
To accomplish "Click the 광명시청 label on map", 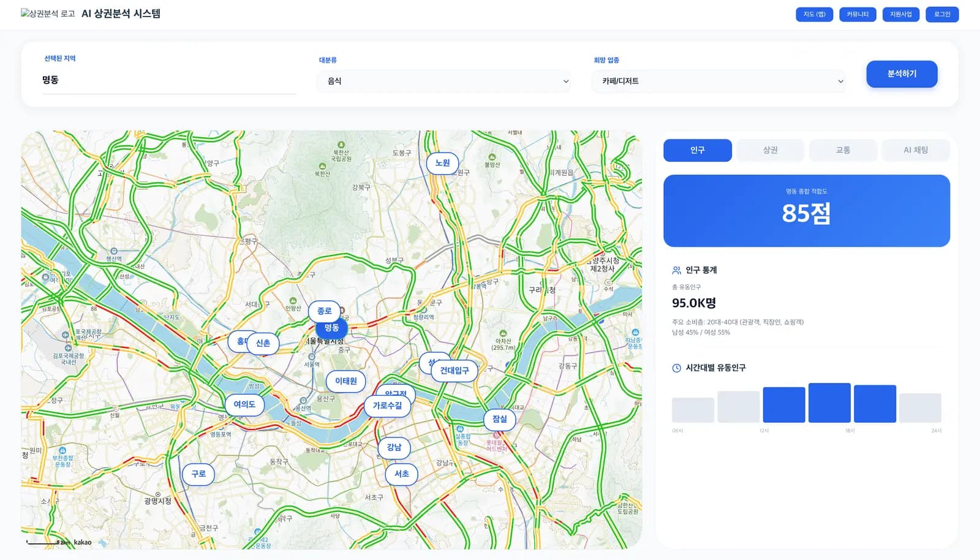I will (157, 501).
